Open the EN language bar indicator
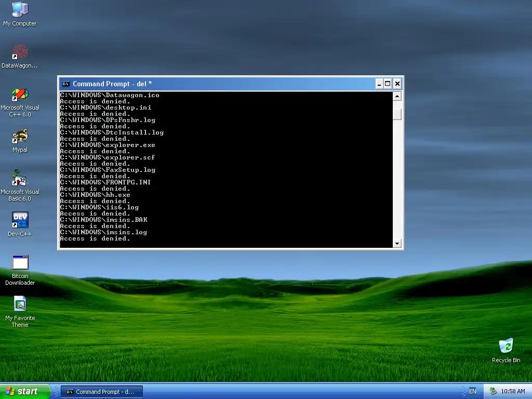The width and height of the screenshot is (532, 399). pyautogui.click(x=472, y=391)
